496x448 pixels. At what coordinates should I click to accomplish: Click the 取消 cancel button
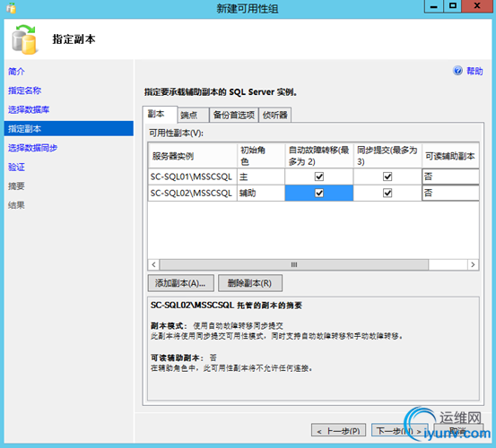[x=458, y=430]
